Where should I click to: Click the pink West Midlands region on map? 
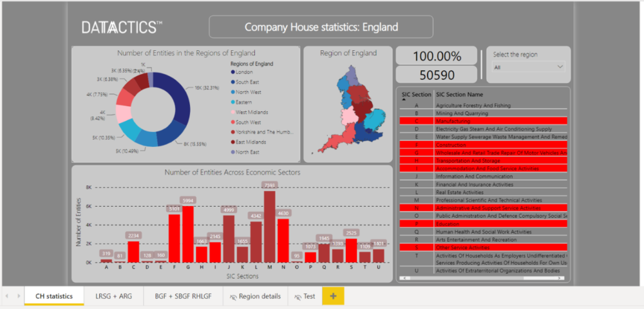347,117
